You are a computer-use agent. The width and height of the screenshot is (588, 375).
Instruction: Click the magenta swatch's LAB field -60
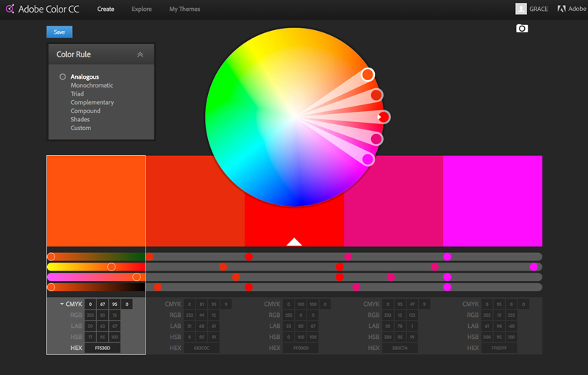(511, 326)
